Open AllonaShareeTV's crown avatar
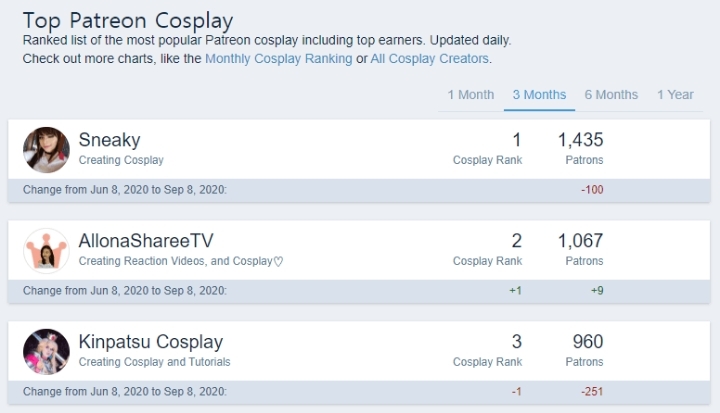 coord(46,251)
